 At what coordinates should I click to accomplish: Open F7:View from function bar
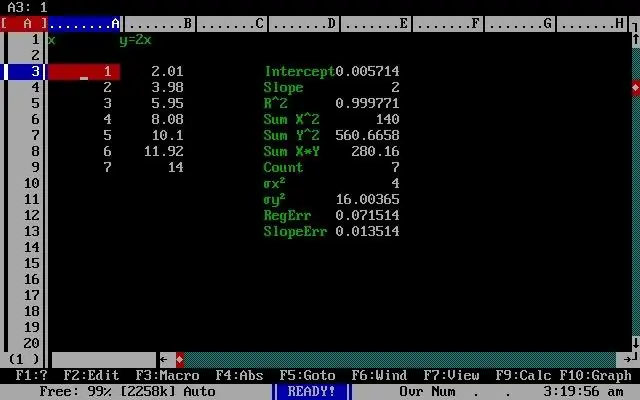pos(451,375)
